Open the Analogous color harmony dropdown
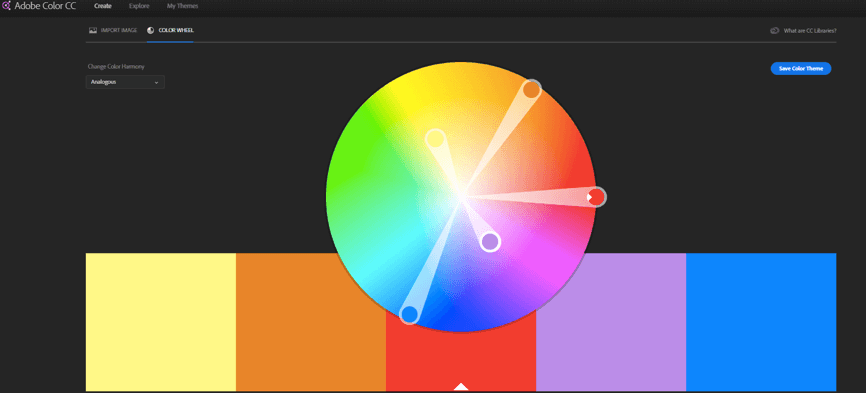The image size is (866, 393). tap(125, 82)
